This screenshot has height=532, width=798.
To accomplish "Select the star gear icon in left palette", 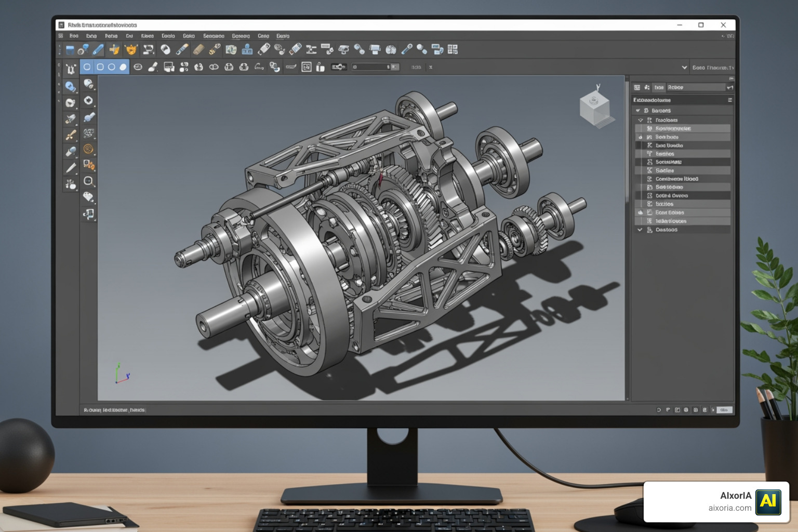I will pos(88,100).
